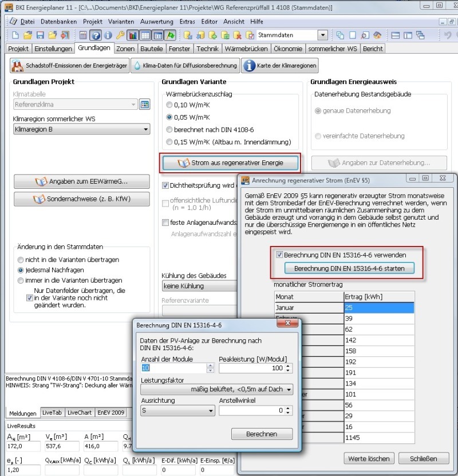This screenshot has height=476, width=458.
Task: Click the blue info icon in the toolbar
Action: (108, 35)
